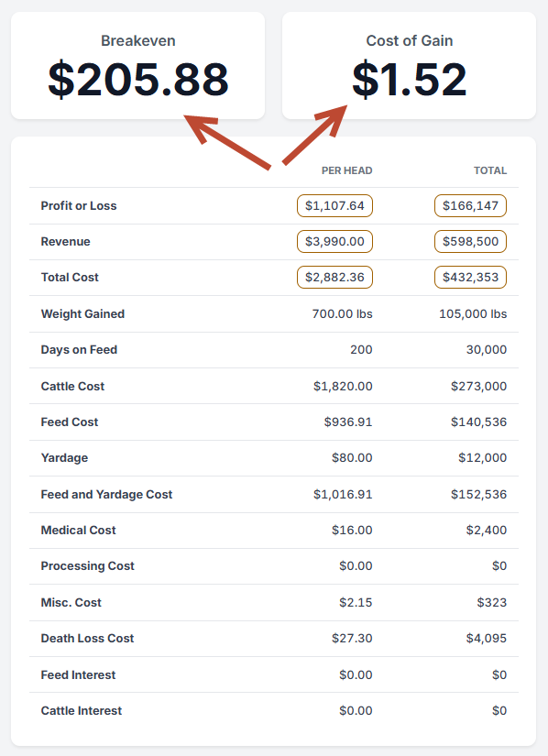Click the Death Loss Cost row label
Screen dimensions: 548x756
(x=86, y=638)
